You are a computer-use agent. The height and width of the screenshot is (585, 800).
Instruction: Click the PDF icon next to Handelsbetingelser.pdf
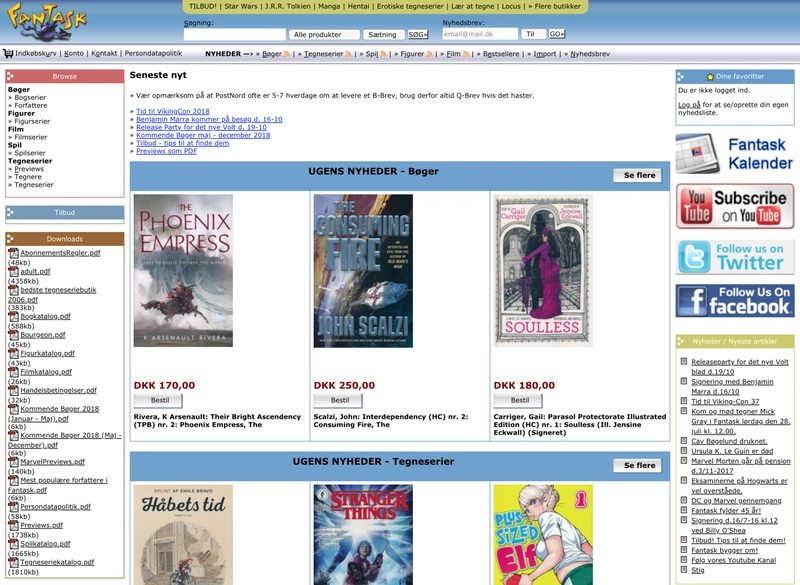coord(13,390)
